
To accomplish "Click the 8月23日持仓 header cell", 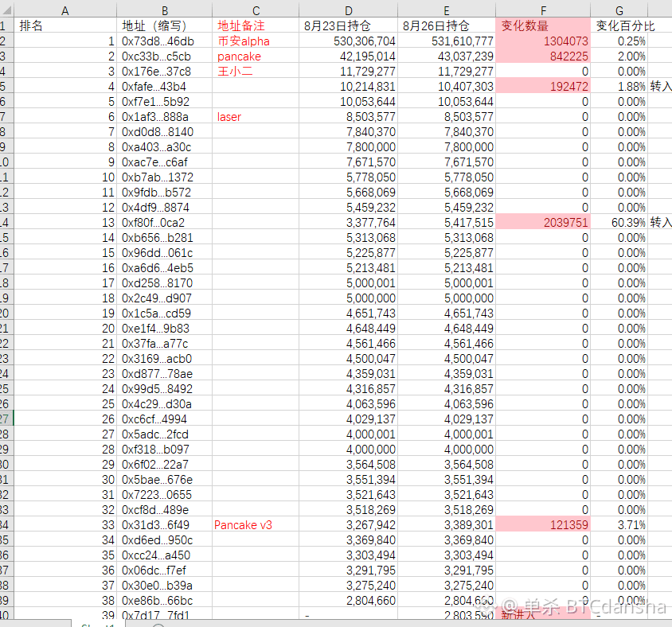I will pos(349,25).
